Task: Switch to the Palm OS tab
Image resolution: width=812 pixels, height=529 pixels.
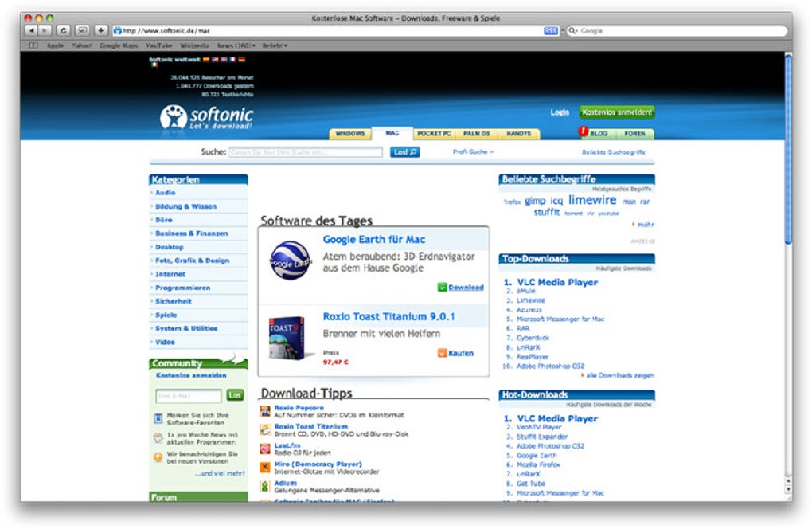Action: 476,134
